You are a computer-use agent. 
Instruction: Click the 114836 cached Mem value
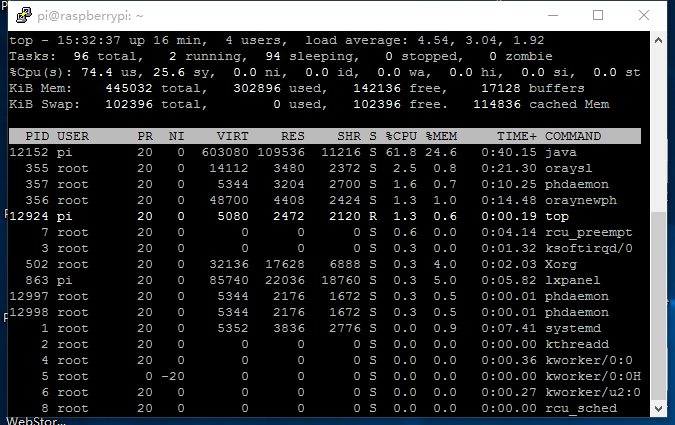(497, 104)
